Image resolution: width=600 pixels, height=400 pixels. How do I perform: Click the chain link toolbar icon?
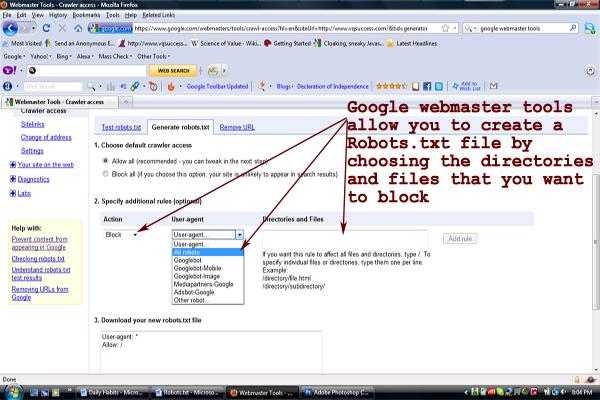(135, 87)
